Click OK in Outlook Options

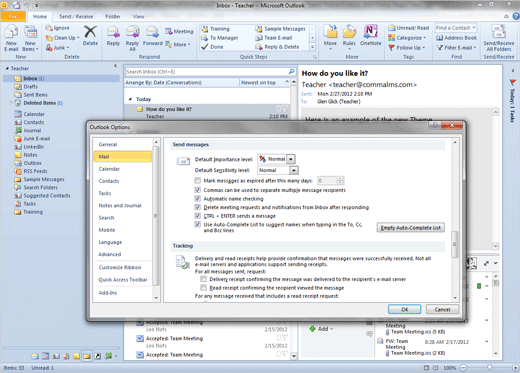pyautogui.click(x=404, y=309)
